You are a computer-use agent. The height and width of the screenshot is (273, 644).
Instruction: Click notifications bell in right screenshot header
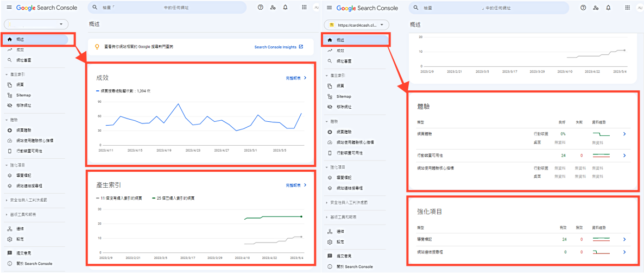point(608,8)
